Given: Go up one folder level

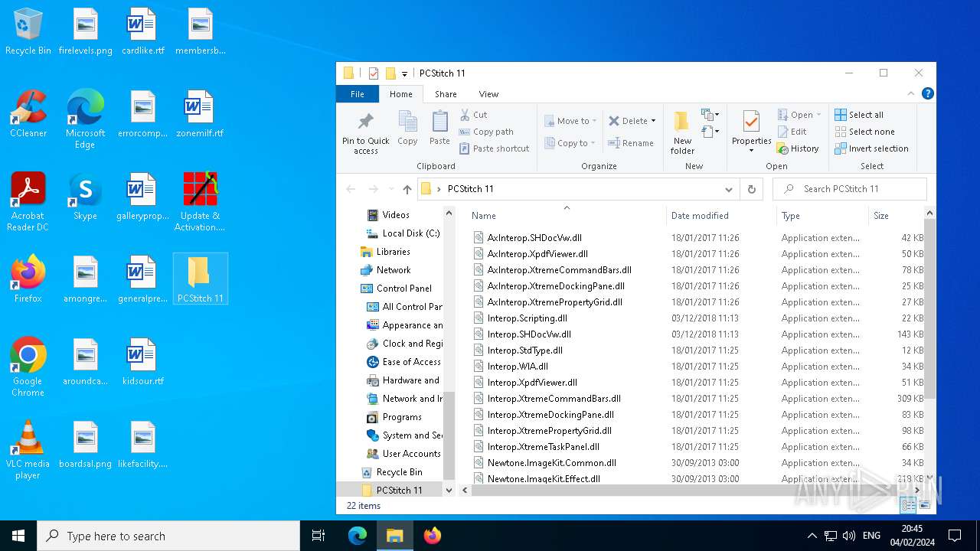Looking at the screenshot, I should tap(407, 189).
